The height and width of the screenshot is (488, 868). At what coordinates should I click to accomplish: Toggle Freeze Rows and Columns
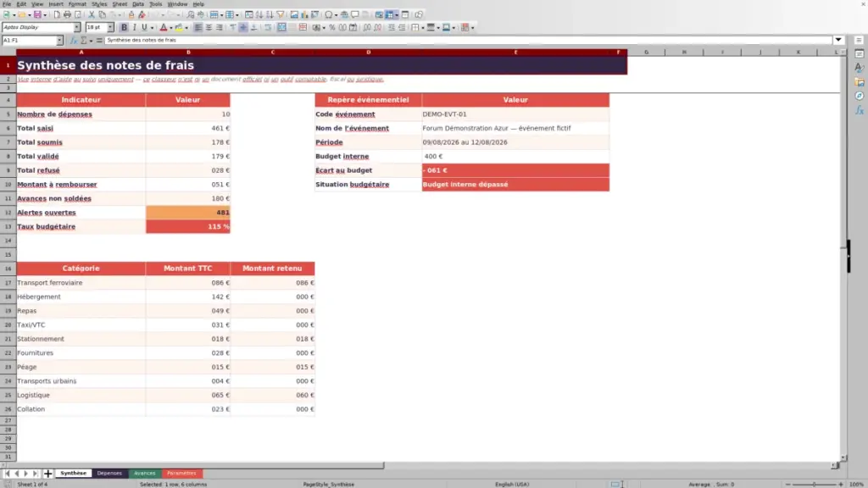pos(390,14)
